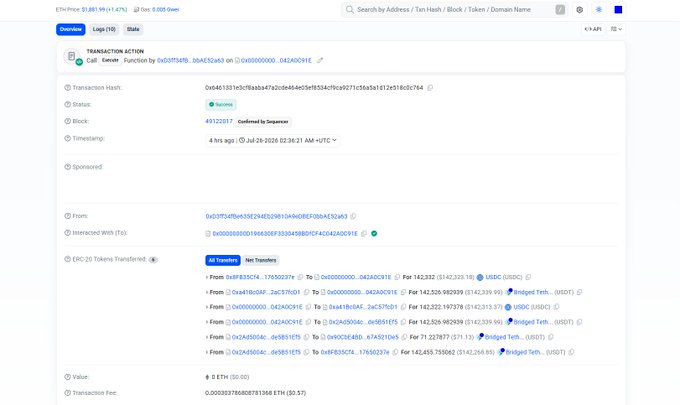680x405 pixels.
Task: Click the USDC token logo in 142,322.197378 row
Action: (x=508, y=307)
